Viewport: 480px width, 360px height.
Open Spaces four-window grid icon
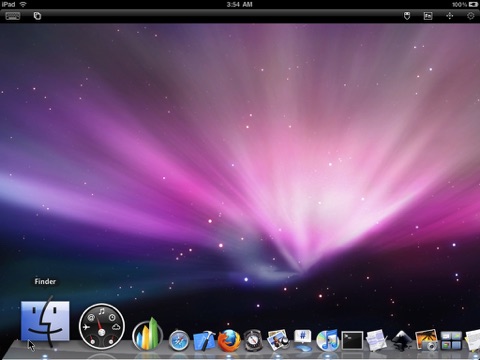click(451, 340)
